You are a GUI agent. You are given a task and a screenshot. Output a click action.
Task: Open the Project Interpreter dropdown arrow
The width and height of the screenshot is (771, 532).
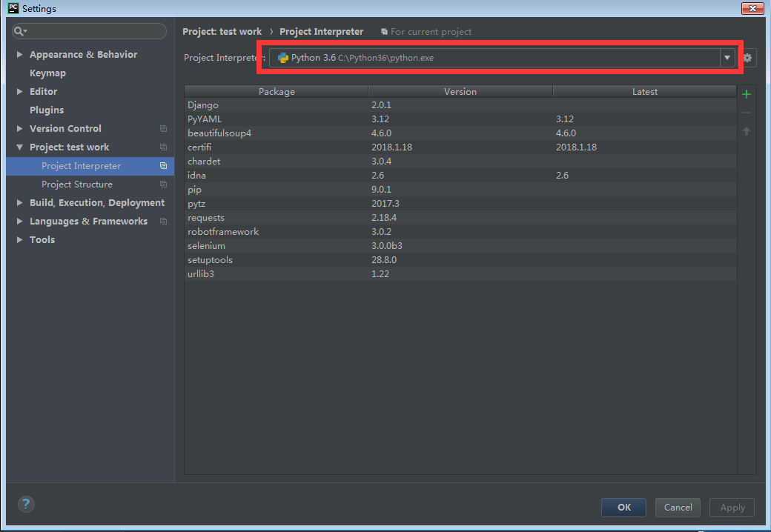727,58
